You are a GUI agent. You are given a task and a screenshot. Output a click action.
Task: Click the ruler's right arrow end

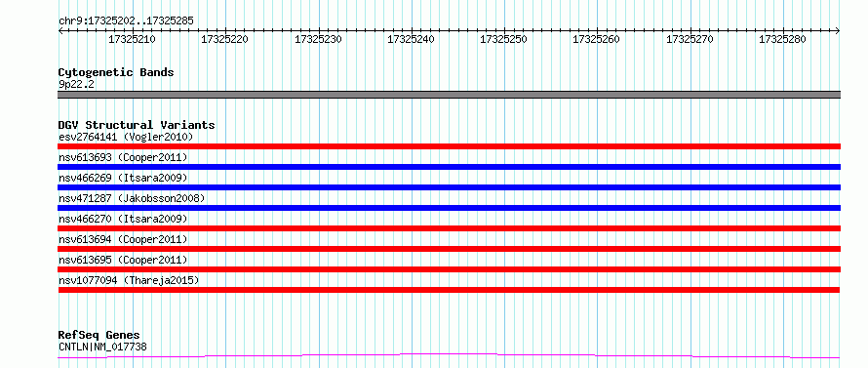[838, 31]
